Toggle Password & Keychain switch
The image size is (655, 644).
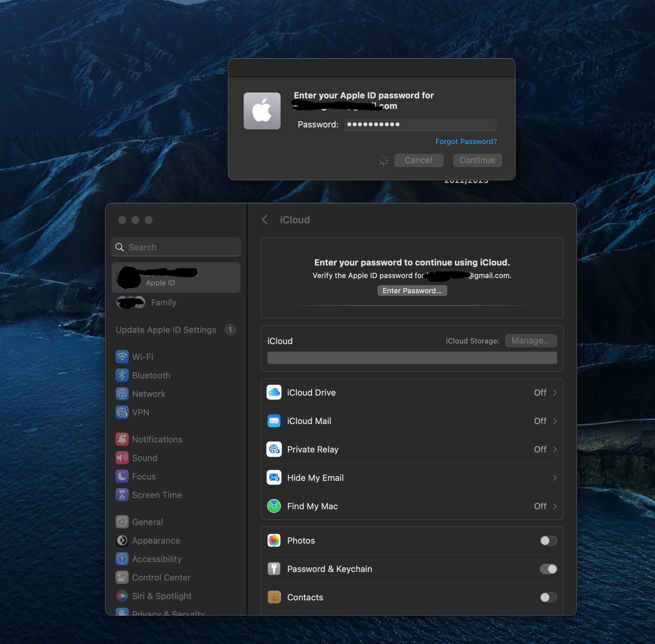(548, 569)
